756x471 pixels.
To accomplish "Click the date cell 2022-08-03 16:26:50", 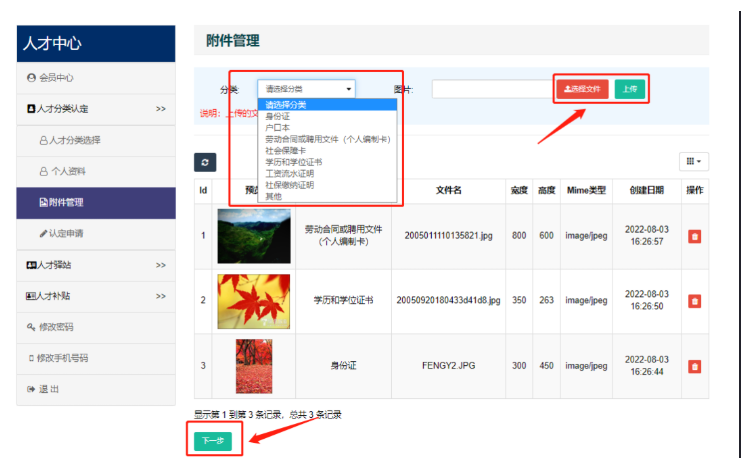I will tap(647, 300).
